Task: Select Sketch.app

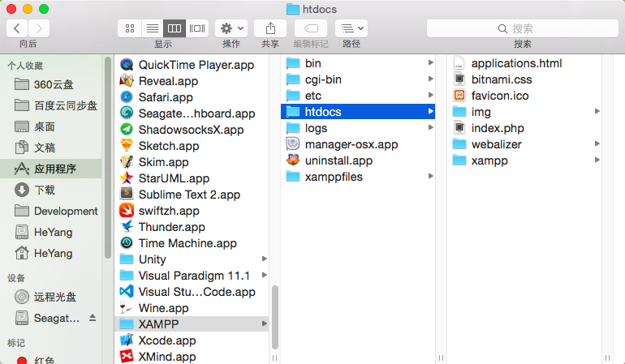Action: tap(193, 146)
